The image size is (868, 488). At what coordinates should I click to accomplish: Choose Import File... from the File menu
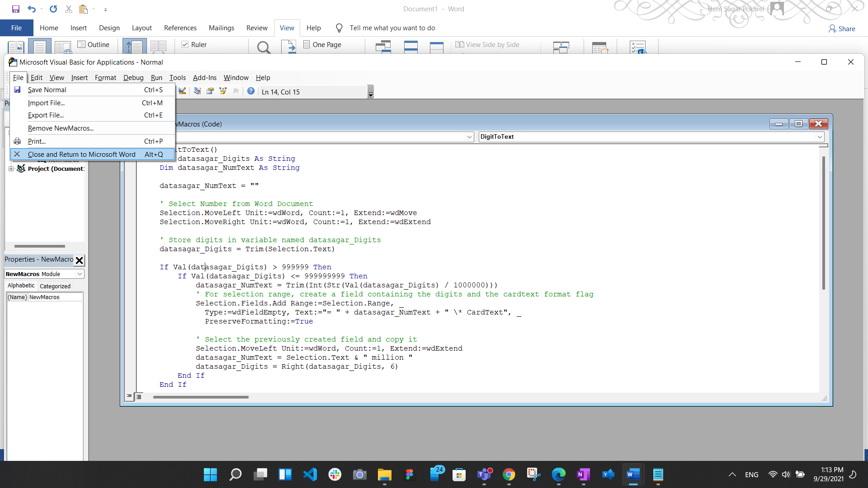pos(93,103)
